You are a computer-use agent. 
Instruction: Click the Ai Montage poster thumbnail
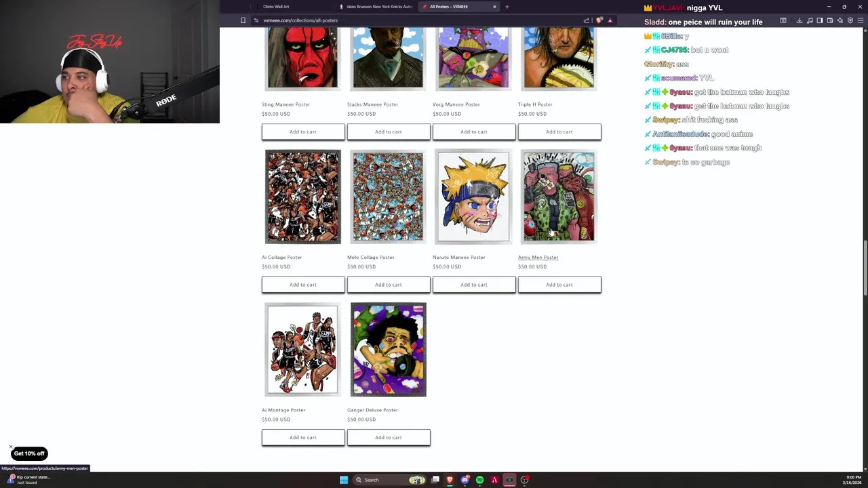click(302, 350)
